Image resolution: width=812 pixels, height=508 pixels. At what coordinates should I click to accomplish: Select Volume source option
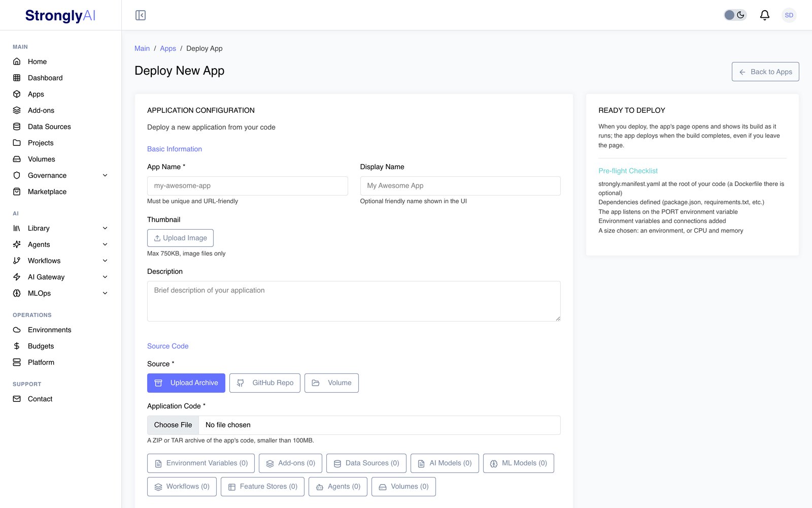coord(331,383)
